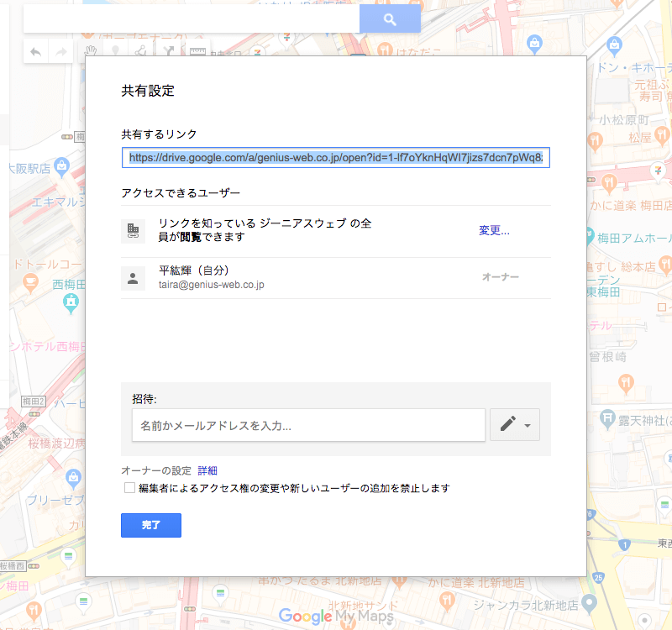
Task: Click the アクセスできるユーザー heading
Action: 181,193
